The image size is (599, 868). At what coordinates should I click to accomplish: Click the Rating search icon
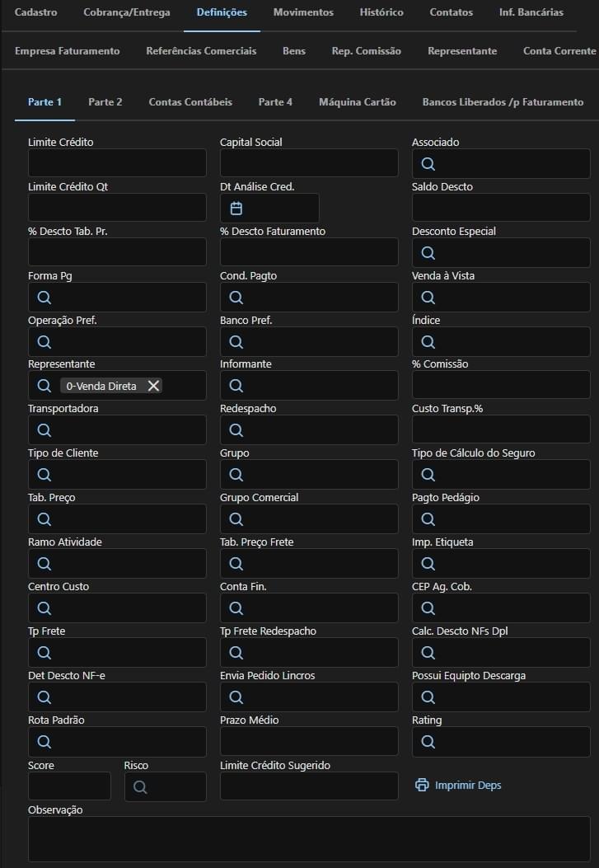[428, 742]
